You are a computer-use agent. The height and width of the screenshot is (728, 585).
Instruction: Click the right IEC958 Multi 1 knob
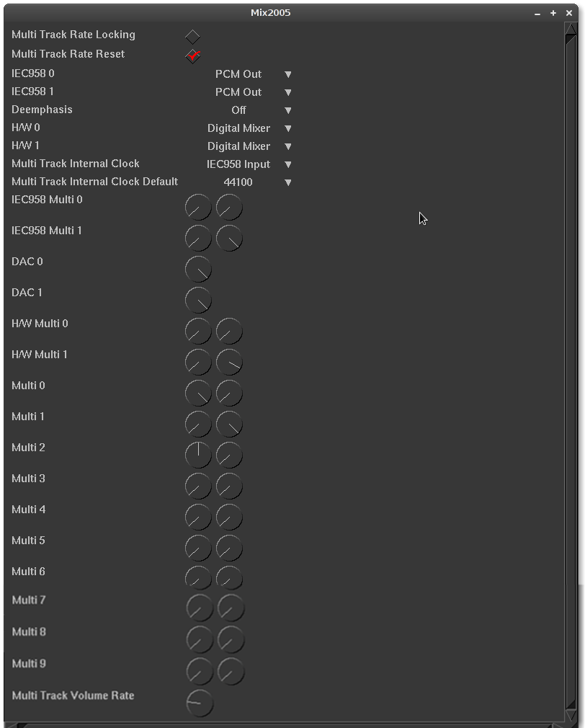click(229, 239)
